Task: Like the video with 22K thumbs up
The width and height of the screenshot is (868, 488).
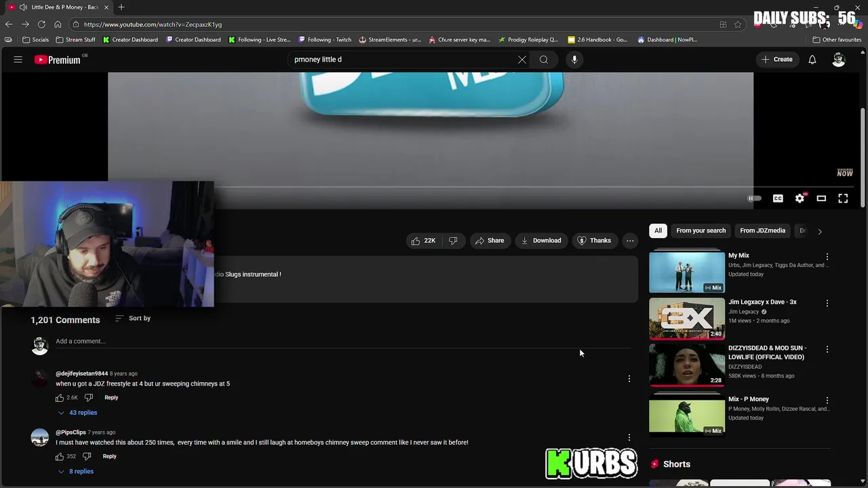Action: (424, 241)
